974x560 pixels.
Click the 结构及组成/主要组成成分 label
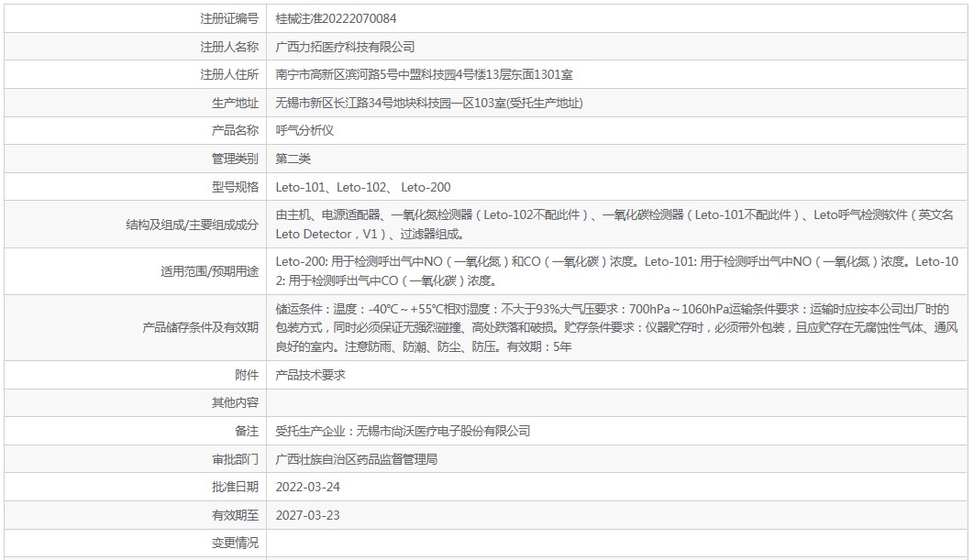(x=192, y=225)
